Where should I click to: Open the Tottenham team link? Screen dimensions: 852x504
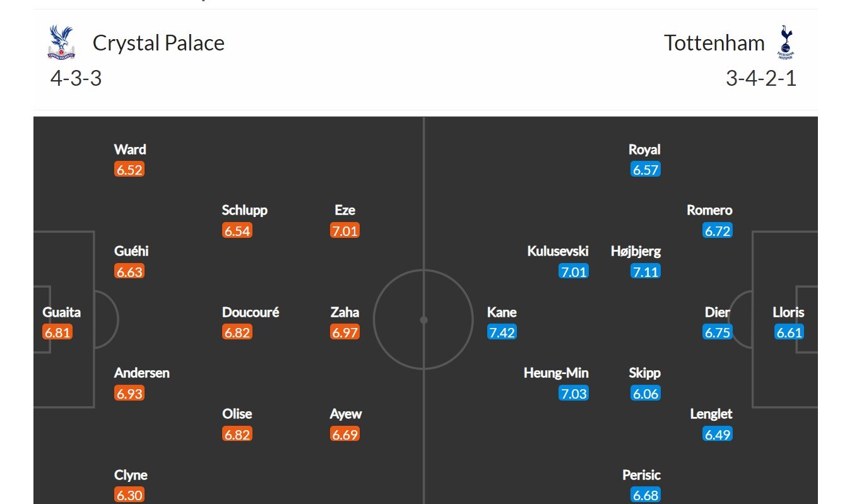click(714, 43)
